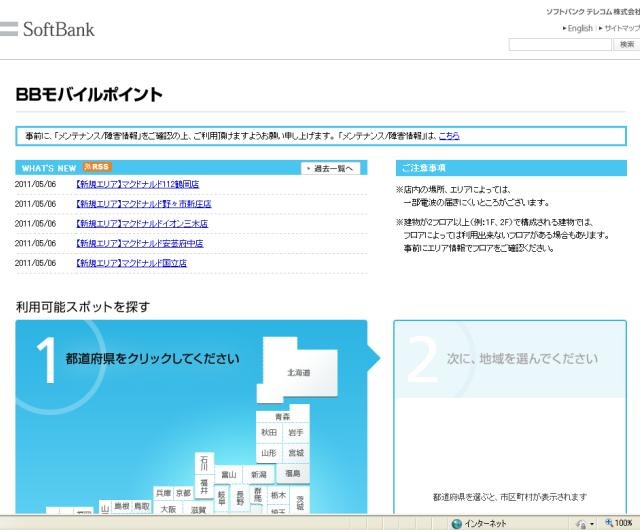Click the SoftBank logo
Image resolution: width=640 pixels, height=530 pixels.
click(47, 29)
